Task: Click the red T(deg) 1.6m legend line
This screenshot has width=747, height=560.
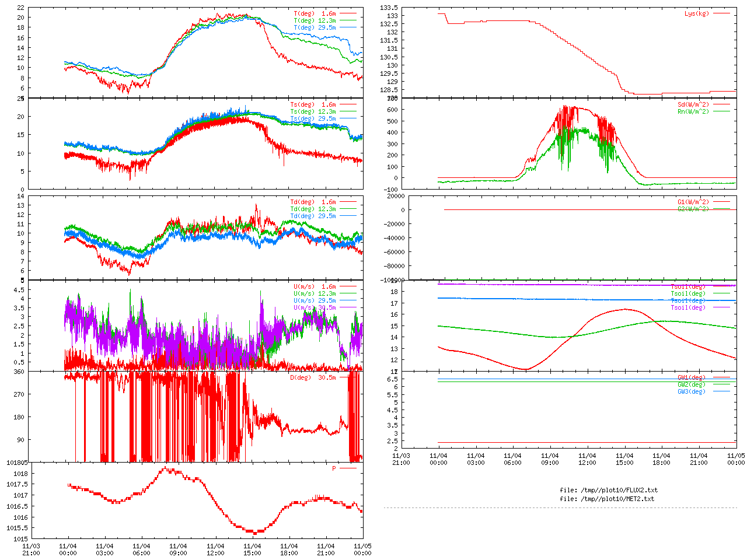Action: coord(348,13)
